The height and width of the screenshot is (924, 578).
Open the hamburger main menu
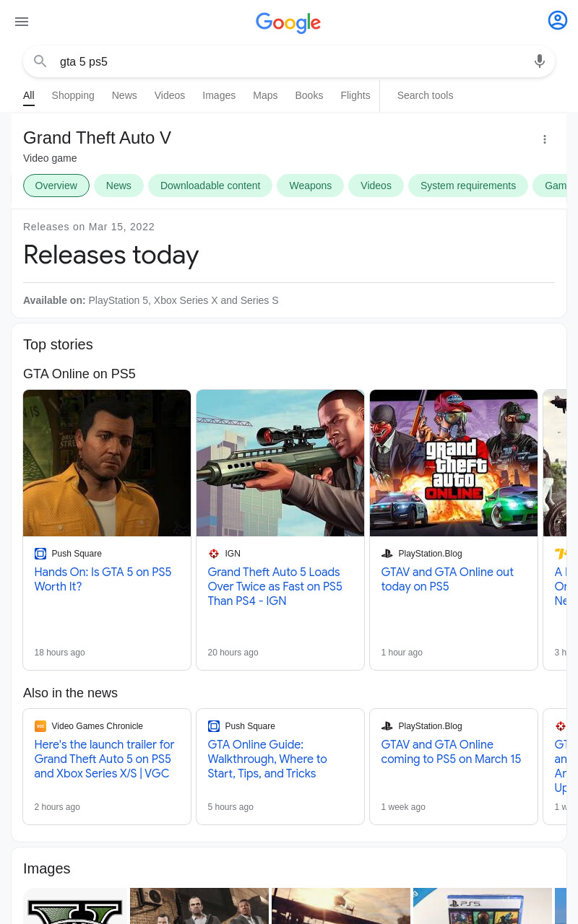22,22
